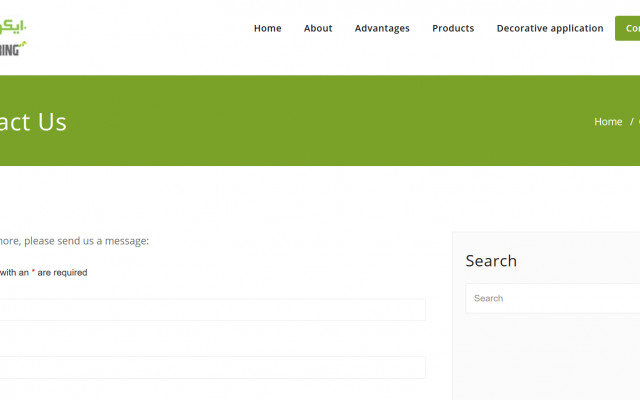Focus the sidebar Search input box
Image resolution: width=640 pixels, height=400 pixels.
point(552,298)
